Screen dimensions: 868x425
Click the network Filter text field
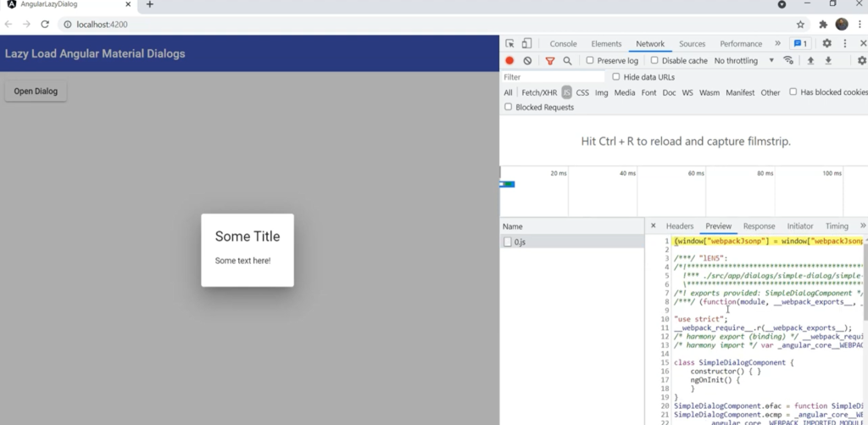point(553,77)
